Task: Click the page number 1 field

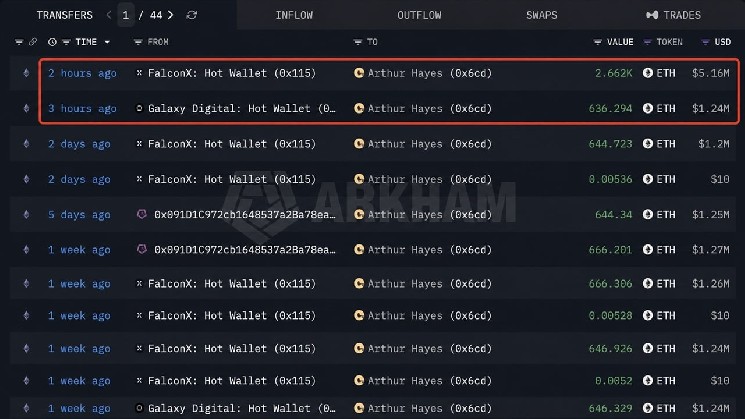Action: pos(125,15)
